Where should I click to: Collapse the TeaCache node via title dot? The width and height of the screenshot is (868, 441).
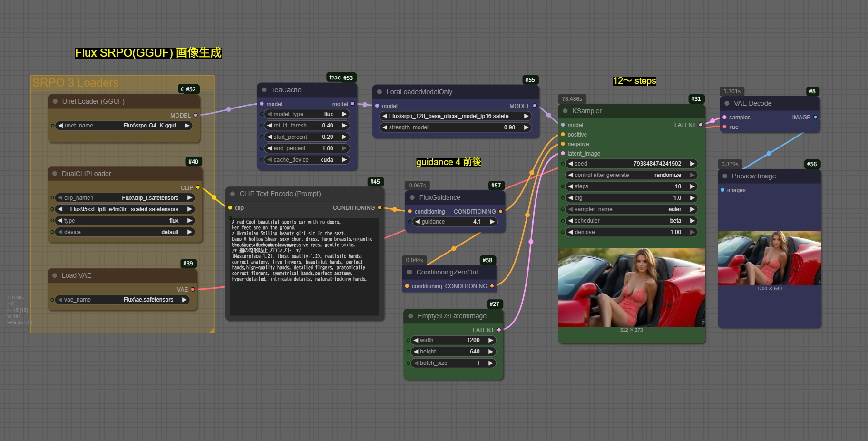(x=264, y=90)
